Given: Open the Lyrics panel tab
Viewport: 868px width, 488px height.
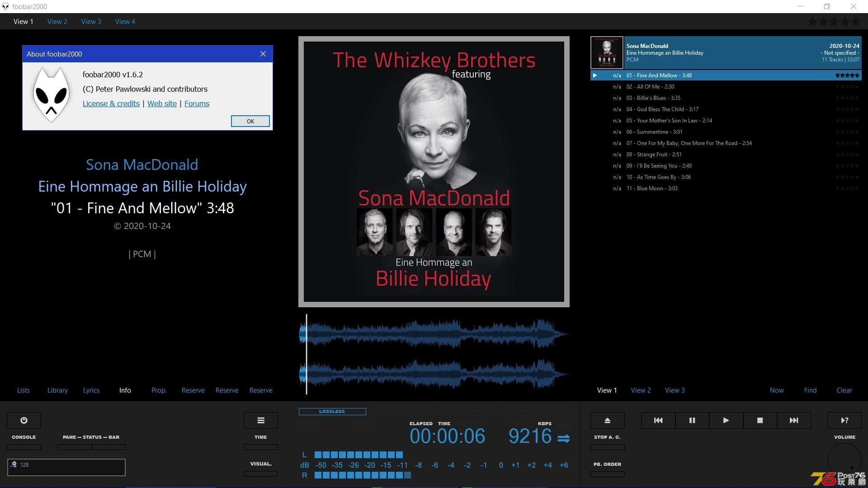Looking at the screenshot, I should click(91, 390).
